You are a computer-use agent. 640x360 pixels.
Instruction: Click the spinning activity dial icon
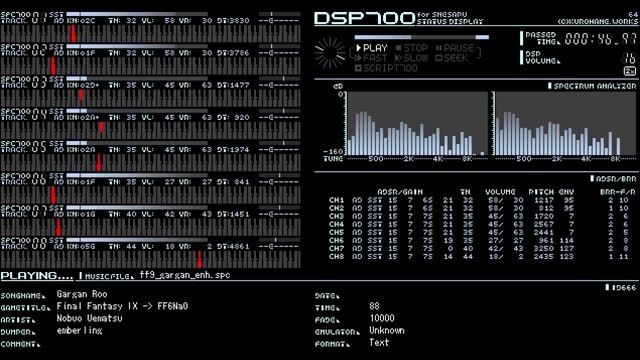point(330,53)
